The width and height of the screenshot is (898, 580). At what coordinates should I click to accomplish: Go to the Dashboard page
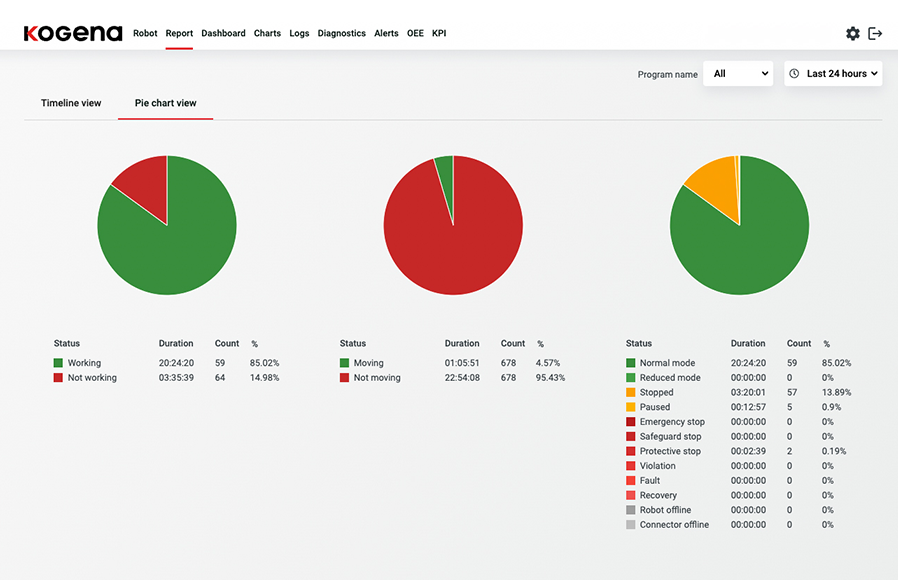click(x=223, y=33)
